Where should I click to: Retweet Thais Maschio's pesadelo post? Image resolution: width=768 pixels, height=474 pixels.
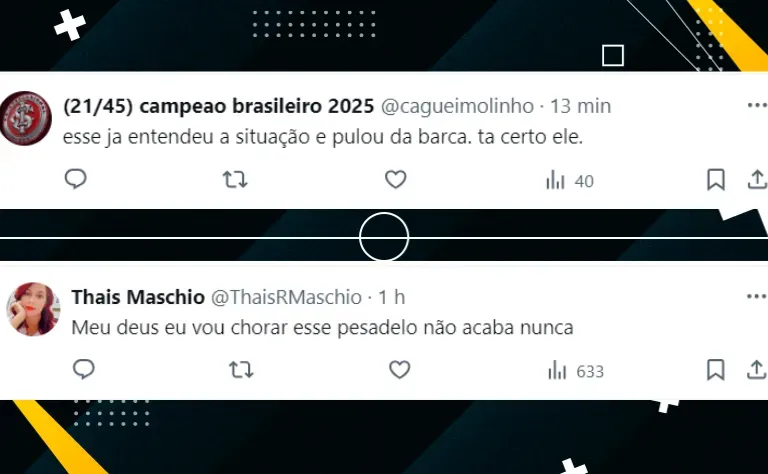[241, 370]
